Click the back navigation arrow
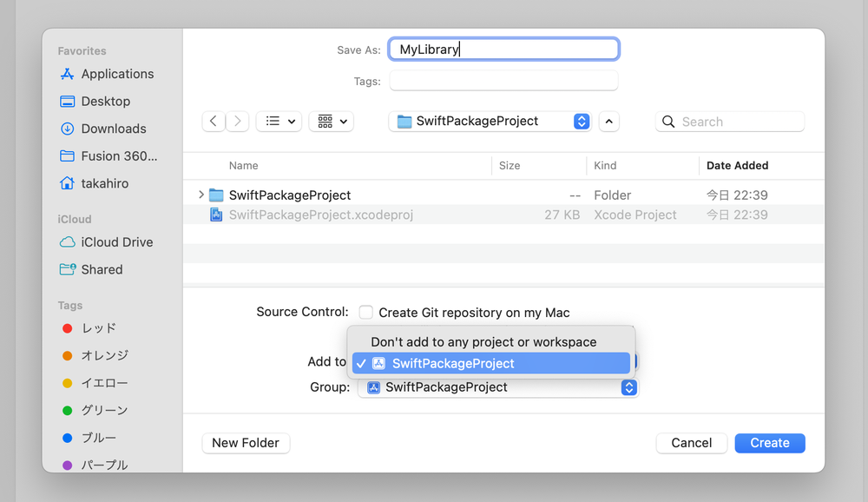 coord(214,122)
